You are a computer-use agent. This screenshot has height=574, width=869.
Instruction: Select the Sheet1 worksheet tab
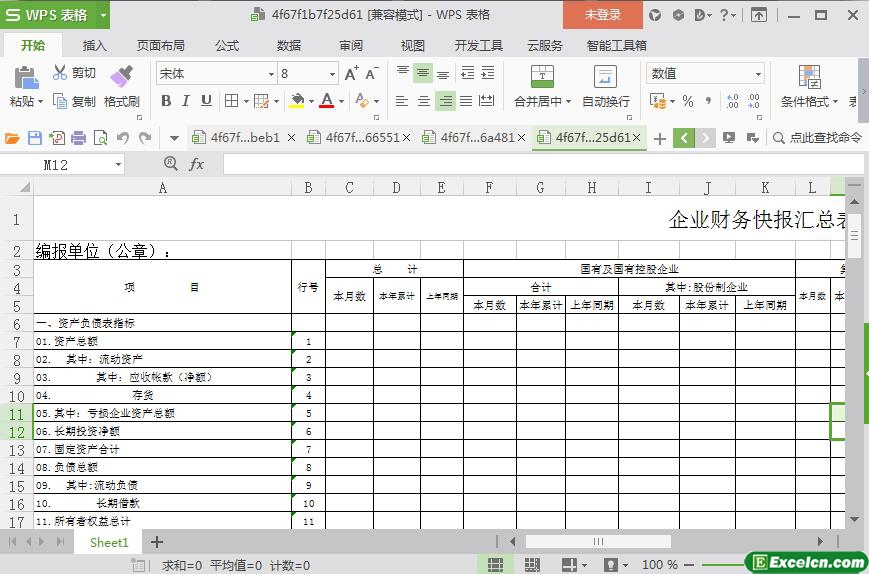point(109,542)
